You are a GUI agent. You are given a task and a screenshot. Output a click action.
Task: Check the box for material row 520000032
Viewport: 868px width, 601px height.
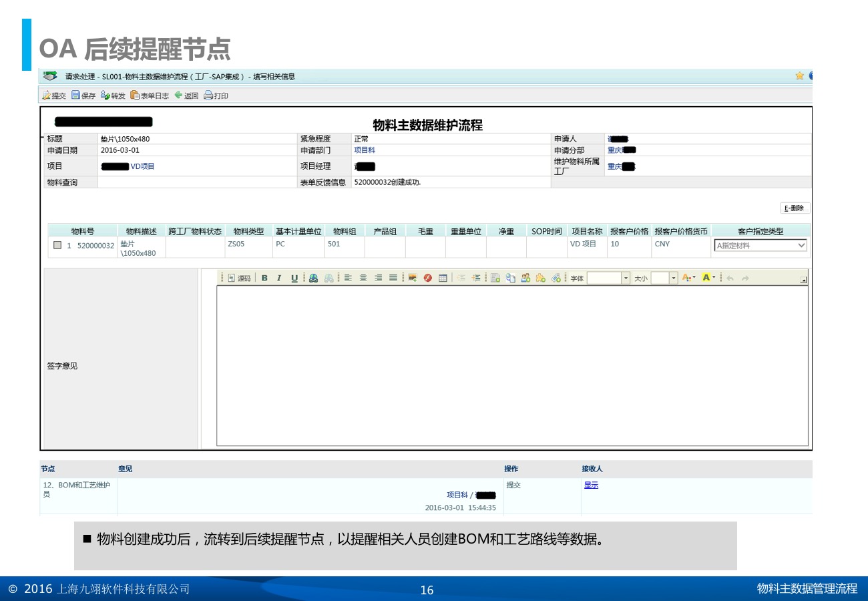pos(57,246)
